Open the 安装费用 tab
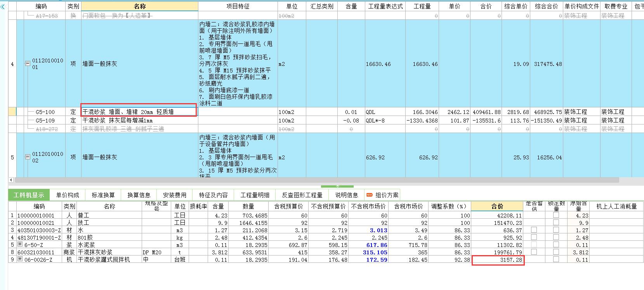The height and width of the screenshot is (290, 644). click(175, 195)
